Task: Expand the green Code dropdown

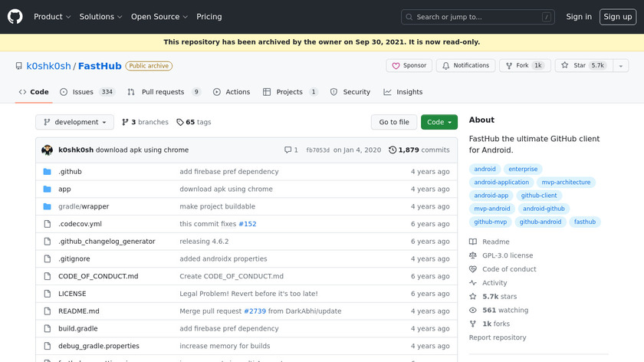Action: 439,122
